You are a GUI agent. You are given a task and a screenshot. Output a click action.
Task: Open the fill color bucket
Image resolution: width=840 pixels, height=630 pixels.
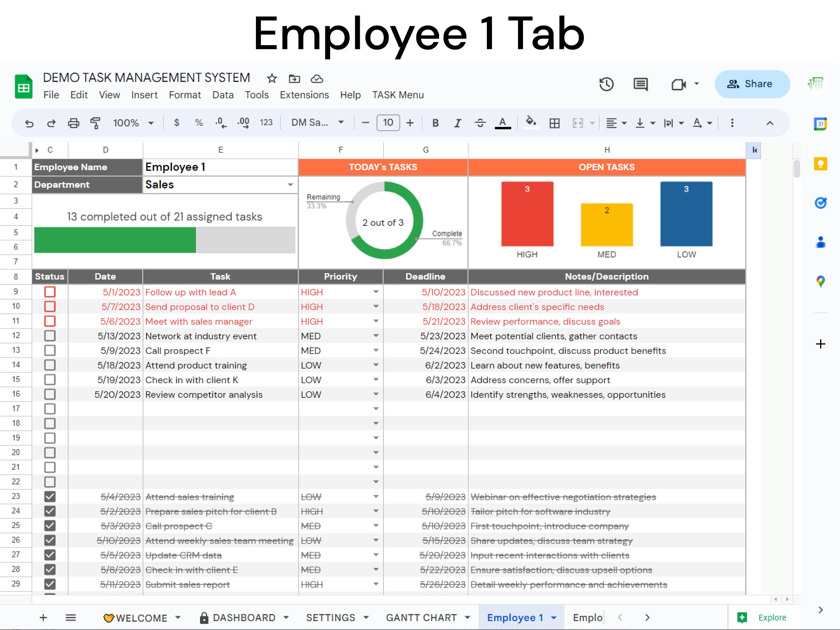coord(531,123)
